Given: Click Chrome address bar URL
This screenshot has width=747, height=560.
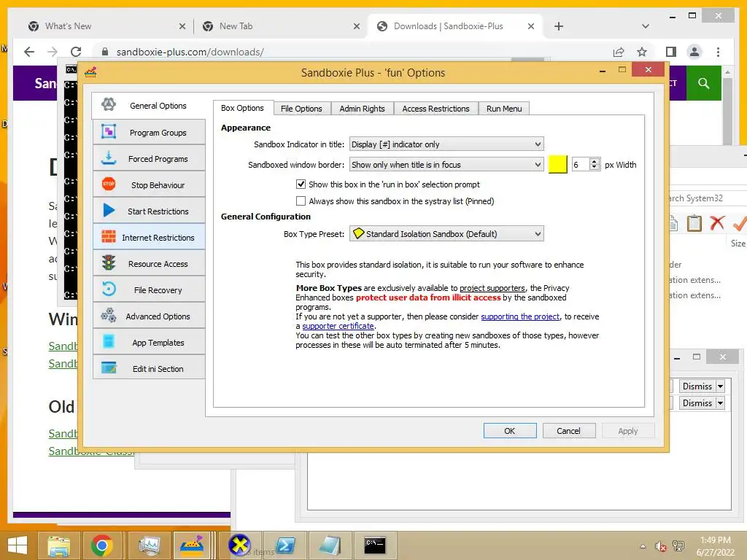Looking at the screenshot, I should point(190,52).
